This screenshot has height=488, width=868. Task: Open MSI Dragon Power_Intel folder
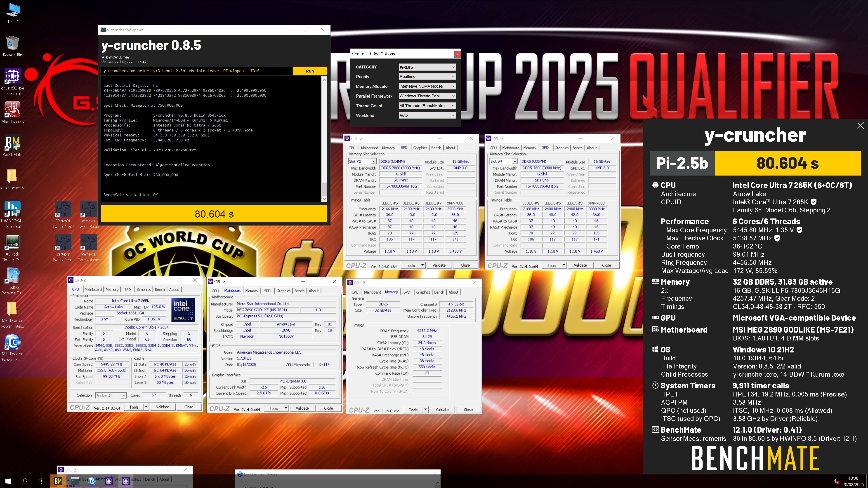(12, 314)
